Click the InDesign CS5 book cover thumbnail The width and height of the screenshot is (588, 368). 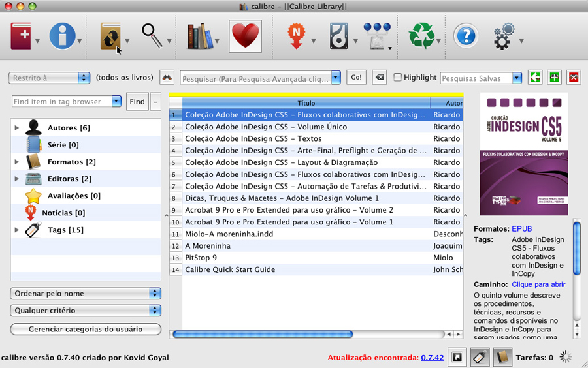tap(524, 154)
